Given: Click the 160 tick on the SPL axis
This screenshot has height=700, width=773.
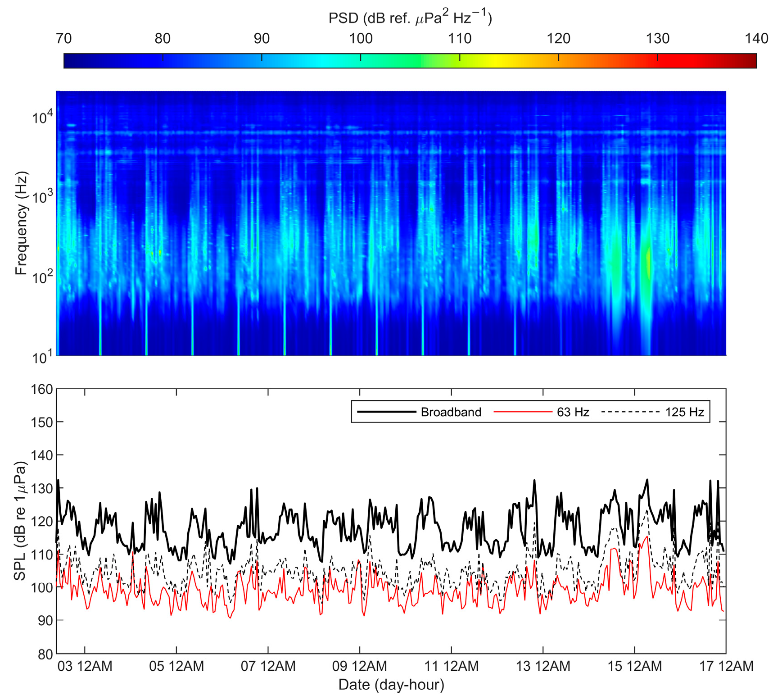Looking at the screenshot, I should [x=41, y=389].
